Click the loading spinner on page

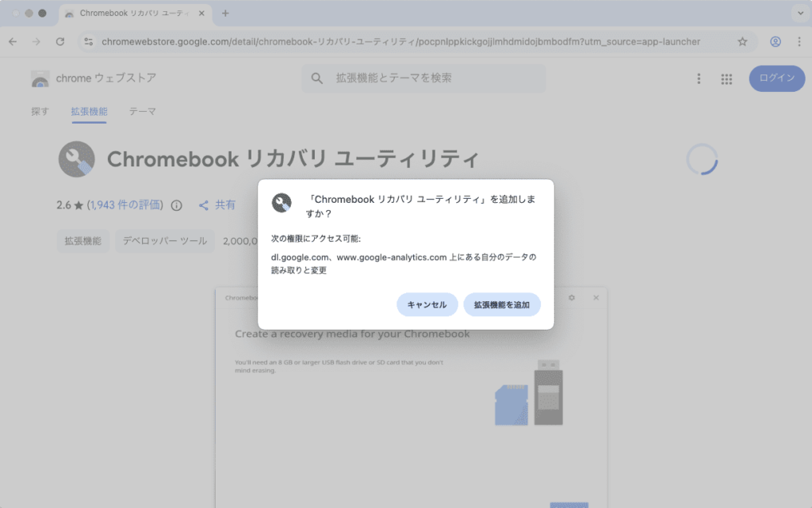[x=703, y=159]
